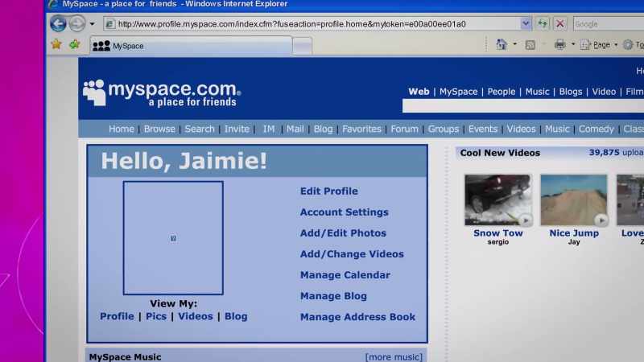This screenshot has height=362, width=644.
Task: Open a new blank browser tab
Action: (x=303, y=46)
